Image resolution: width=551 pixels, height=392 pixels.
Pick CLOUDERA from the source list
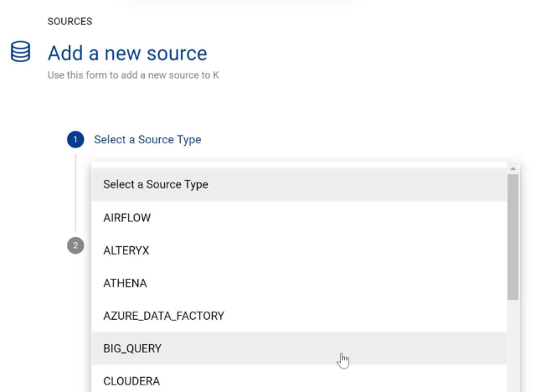point(299,379)
